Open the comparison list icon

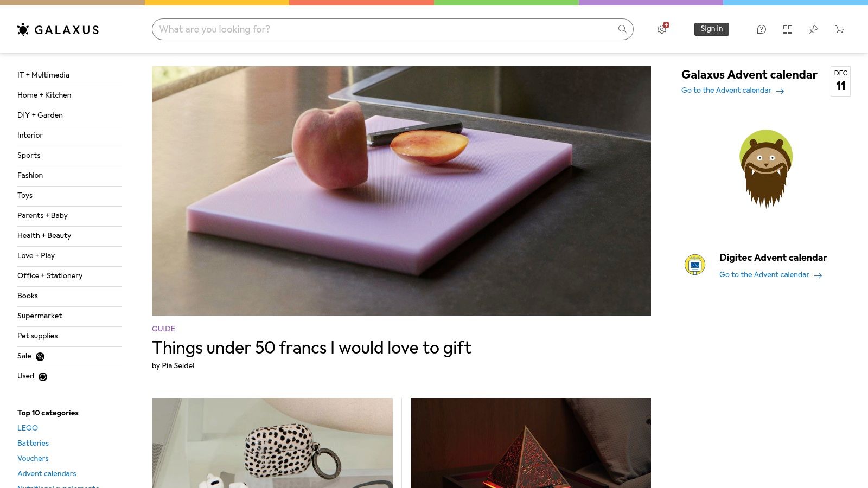point(788,29)
